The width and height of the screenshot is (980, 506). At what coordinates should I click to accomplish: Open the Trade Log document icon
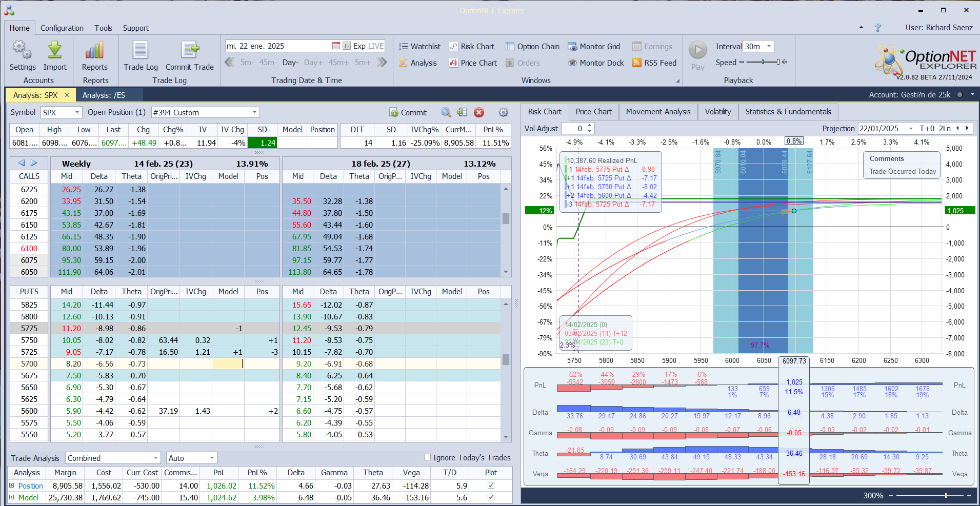pos(141,50)
